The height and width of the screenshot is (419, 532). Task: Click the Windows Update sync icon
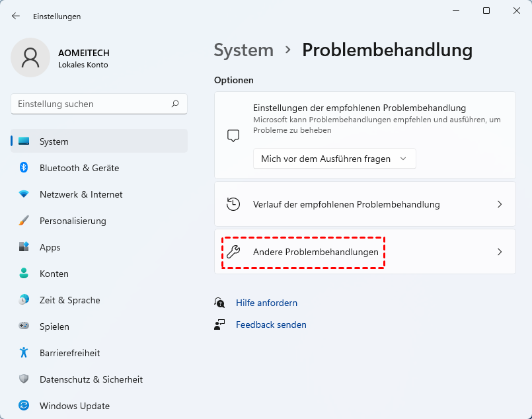tap(24, 406)
